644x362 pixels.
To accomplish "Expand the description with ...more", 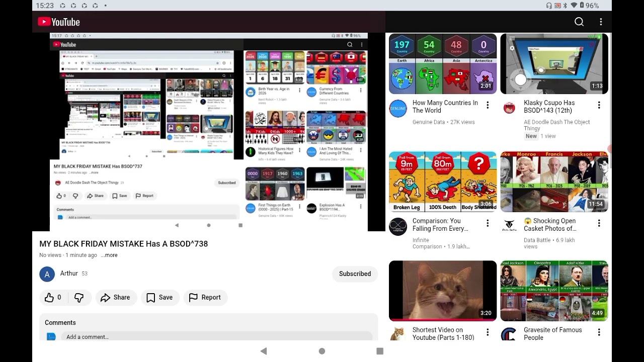I will [109, 255].
